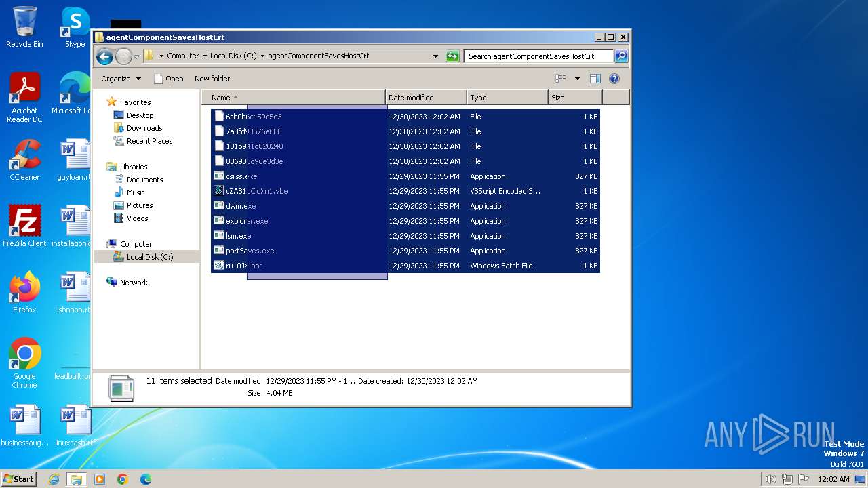Select lsm.exe application icon
This screenshot has width=868, height=488.
tap(218, 236)
